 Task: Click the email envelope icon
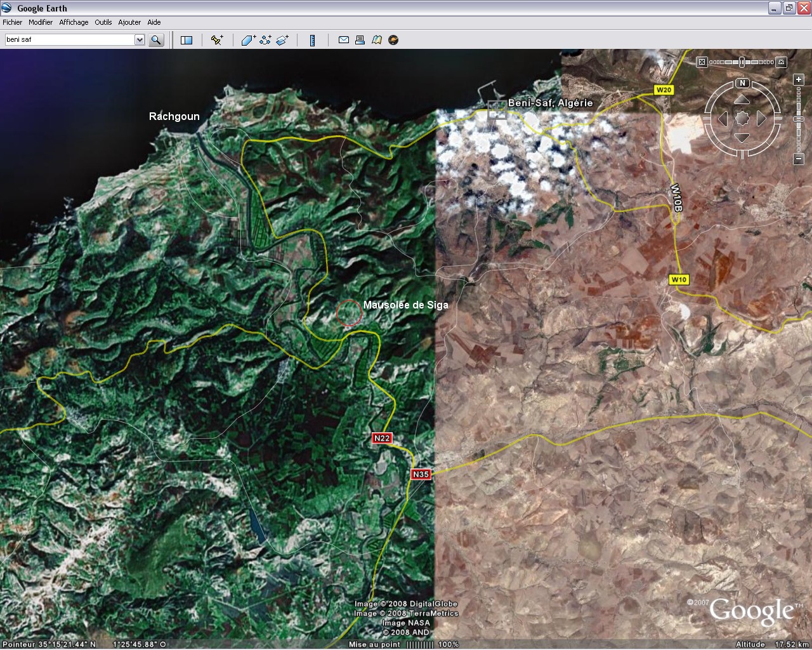click(344, 40)
